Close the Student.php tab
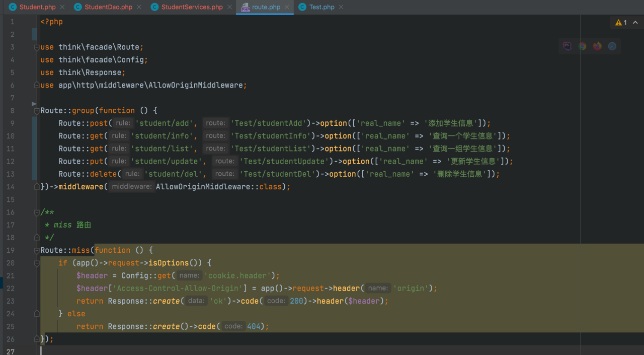Image resolution: width=644 pixels, height=355 pixels. pos(62,7)
